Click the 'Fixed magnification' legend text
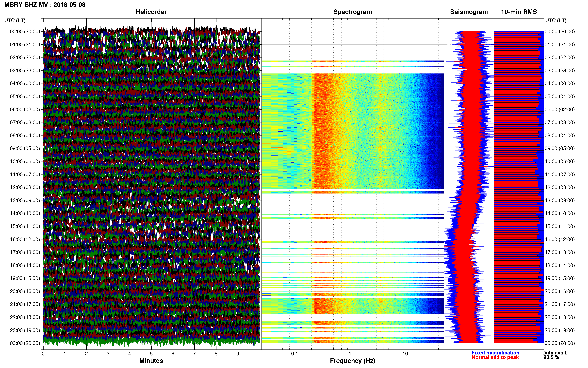The image size is (588, 368). [495, 353]
